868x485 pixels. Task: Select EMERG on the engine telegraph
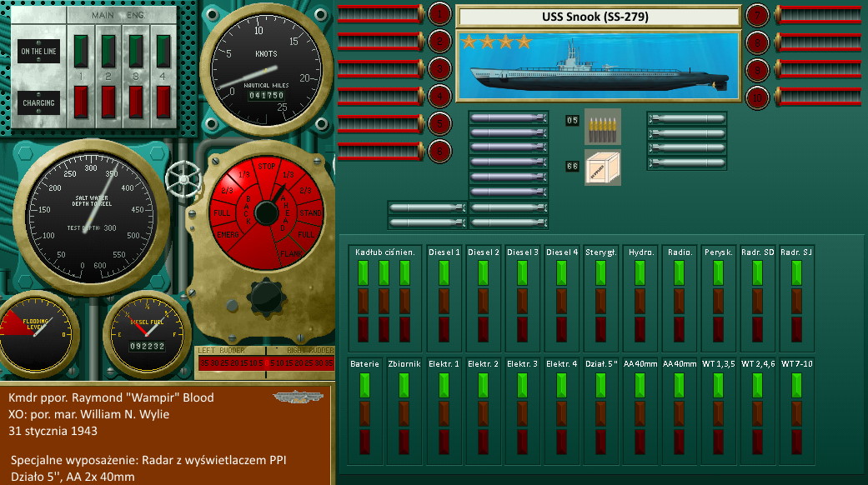pos(225,236)
